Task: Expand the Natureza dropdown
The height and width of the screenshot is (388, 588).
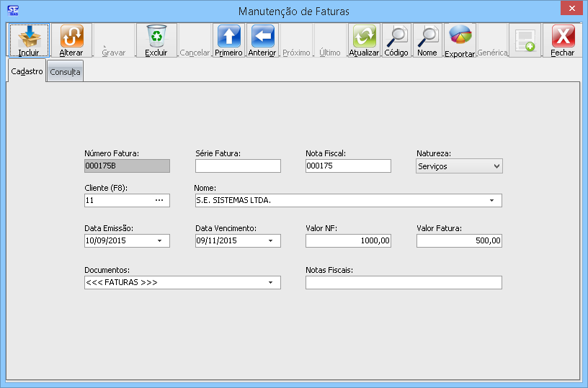Action: pyautogui.click(x=496, y=166)
